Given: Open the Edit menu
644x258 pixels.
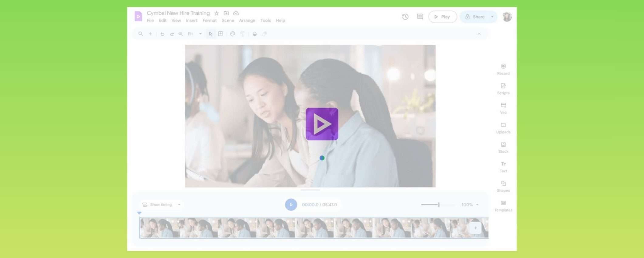Looking at the screenshot, I should click(163, 20).
